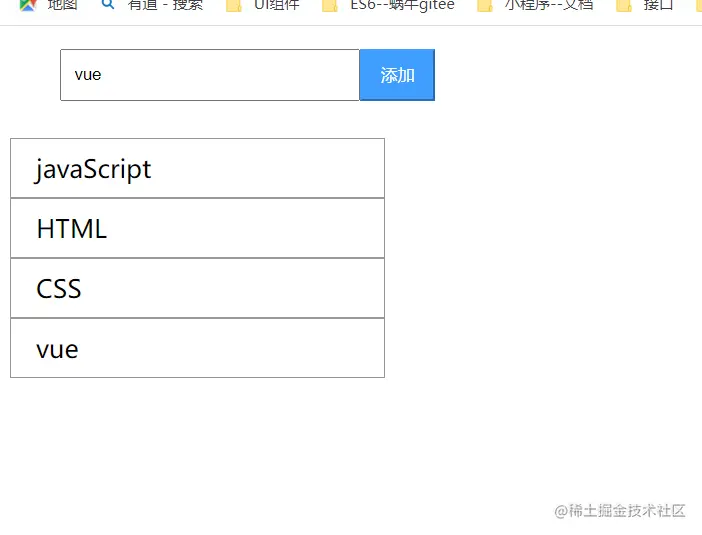
Task: Open the 有道 - 搜索 bookmark
Action: 152,5
